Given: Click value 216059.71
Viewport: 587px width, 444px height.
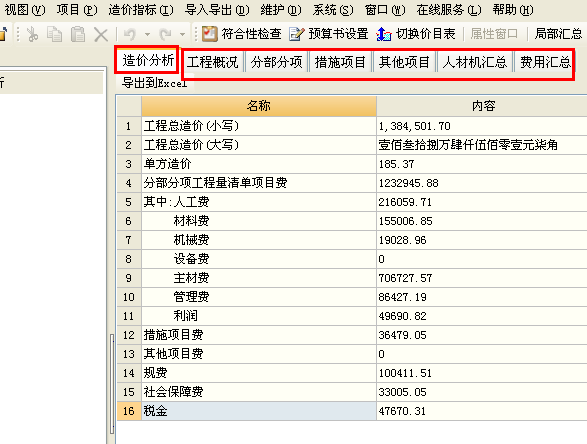Looking at the screenshot, I should 405,203.
